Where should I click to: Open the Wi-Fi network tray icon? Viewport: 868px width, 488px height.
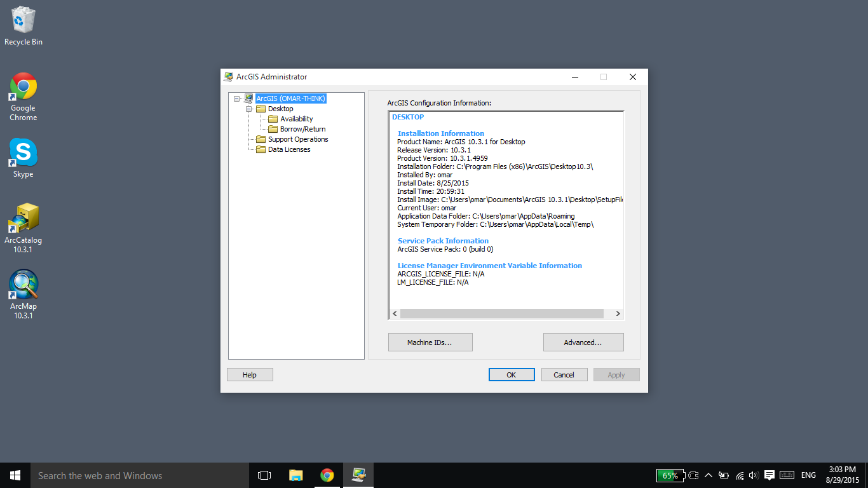point(739,475)
